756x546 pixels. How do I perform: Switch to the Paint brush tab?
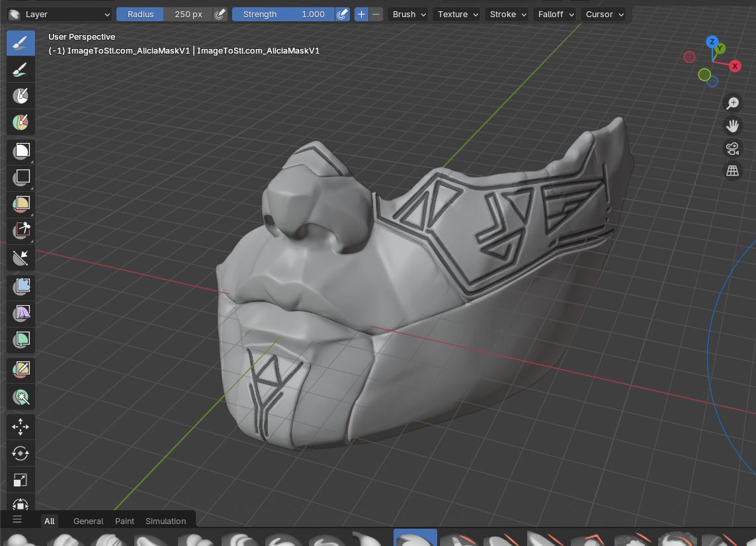pyautogui.click(x=124, y=521)
